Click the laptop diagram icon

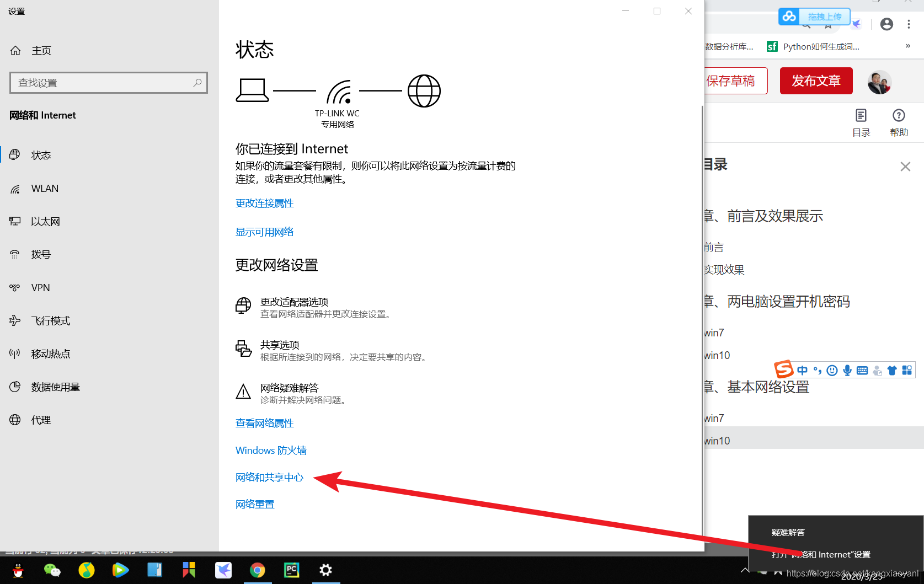tap(253, 90)
